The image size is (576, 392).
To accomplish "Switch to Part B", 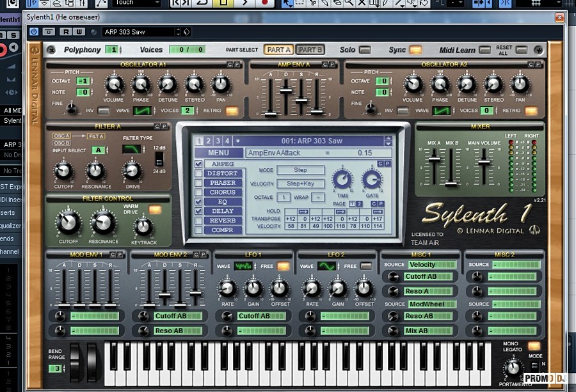I will pos(310,50).
